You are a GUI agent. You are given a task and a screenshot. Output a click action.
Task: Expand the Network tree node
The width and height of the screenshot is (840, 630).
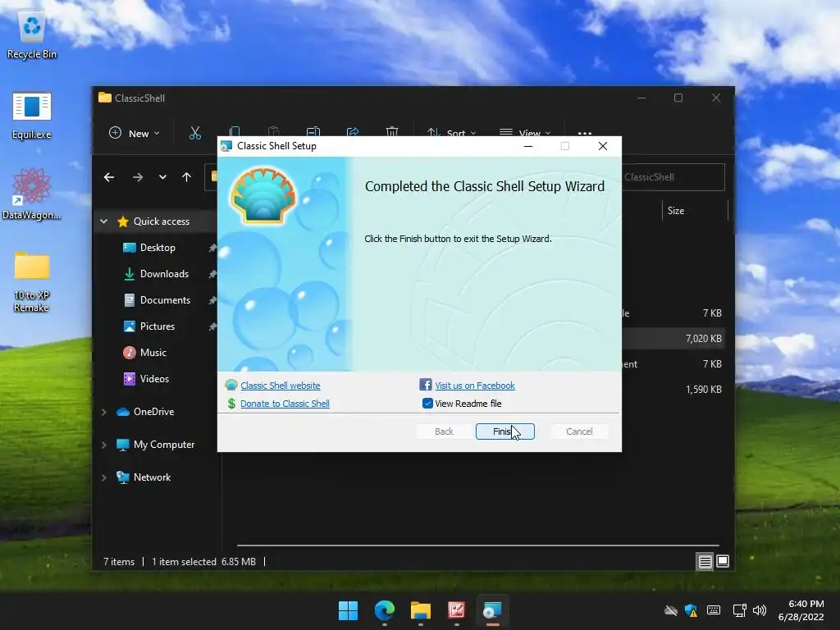click(104, 477)
